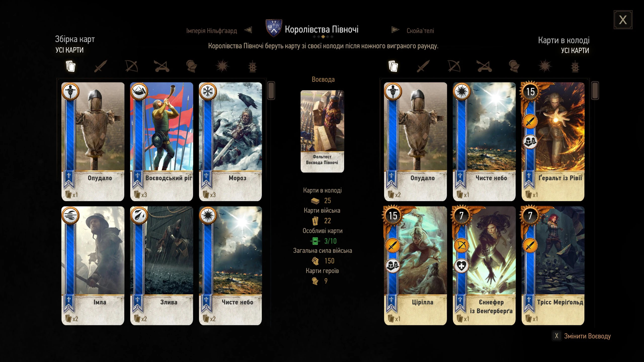Select all cards filter in deck panel

(393, 66)
